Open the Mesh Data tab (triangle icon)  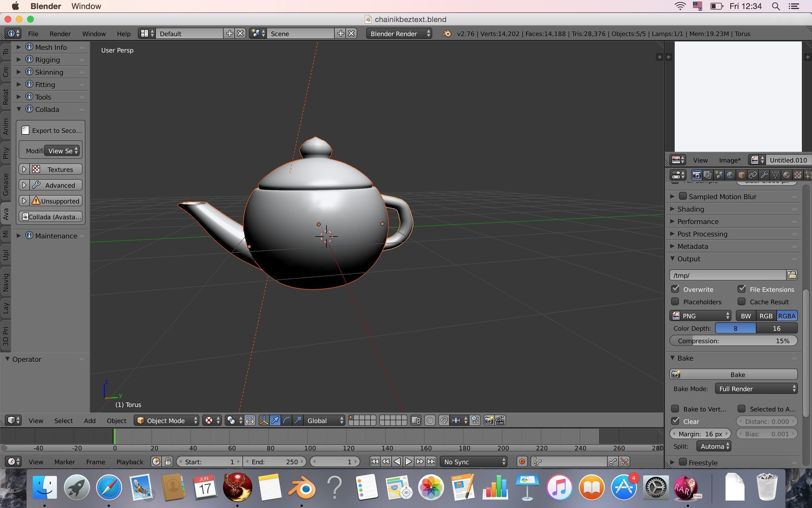pyautogui.click(x=775, y=175)
